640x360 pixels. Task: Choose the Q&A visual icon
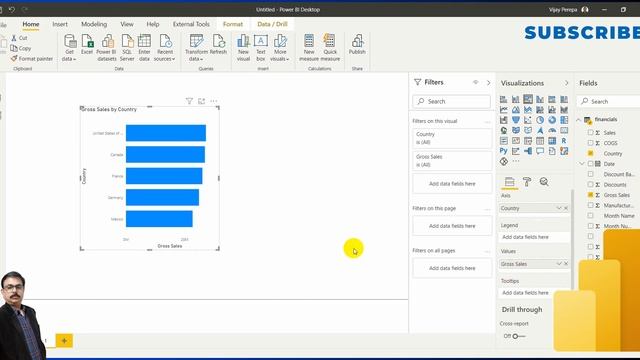coord(540,151)
